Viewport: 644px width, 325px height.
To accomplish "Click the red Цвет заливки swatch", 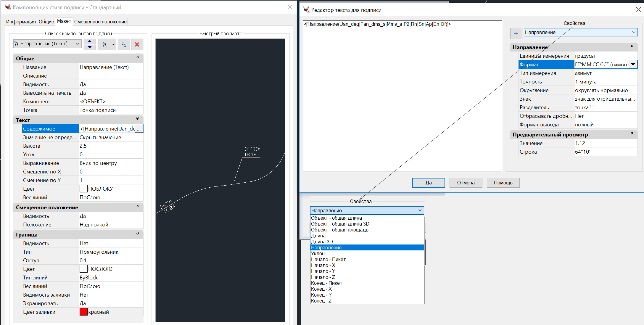I will (83, 312).
